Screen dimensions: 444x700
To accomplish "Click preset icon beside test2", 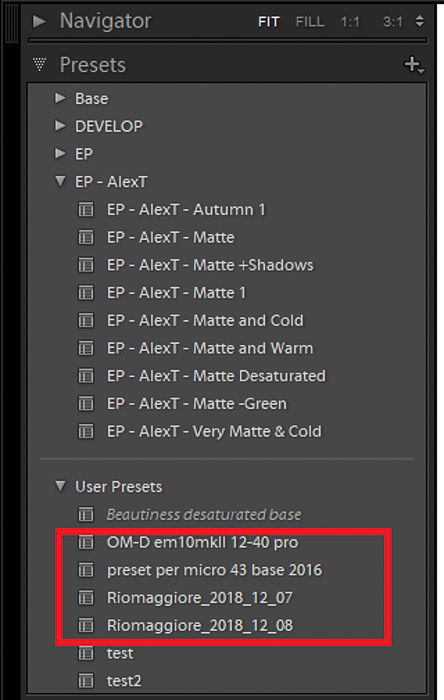I will tap(86, 680).
